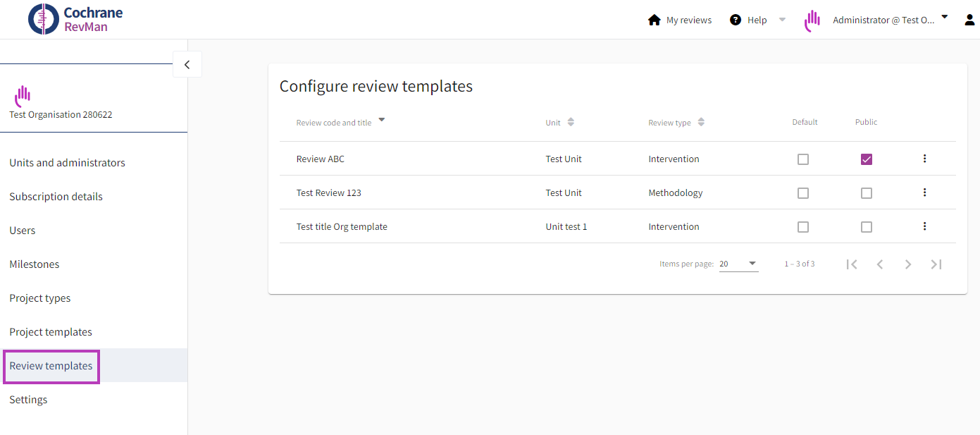Open the user profile account icon

pyautogui.click(x=969, y=20)
